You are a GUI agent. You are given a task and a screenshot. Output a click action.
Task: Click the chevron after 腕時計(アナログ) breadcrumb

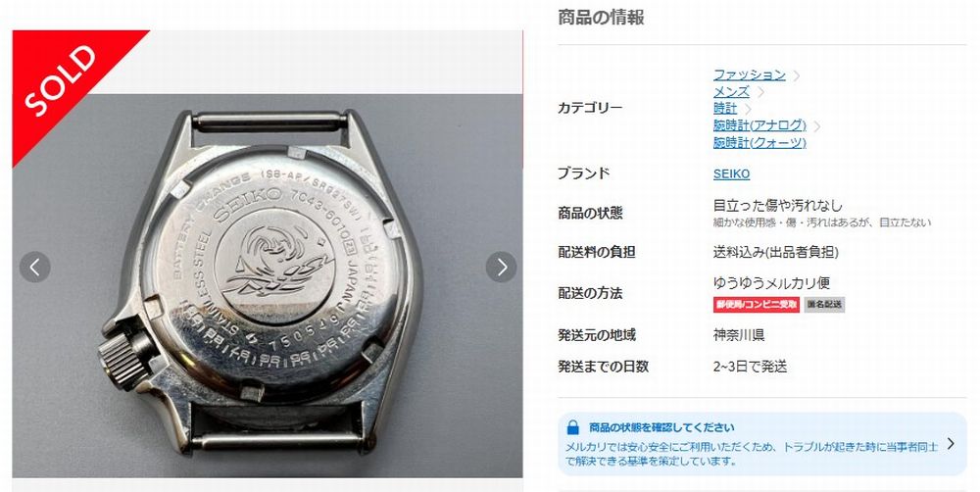coord(817,126)
